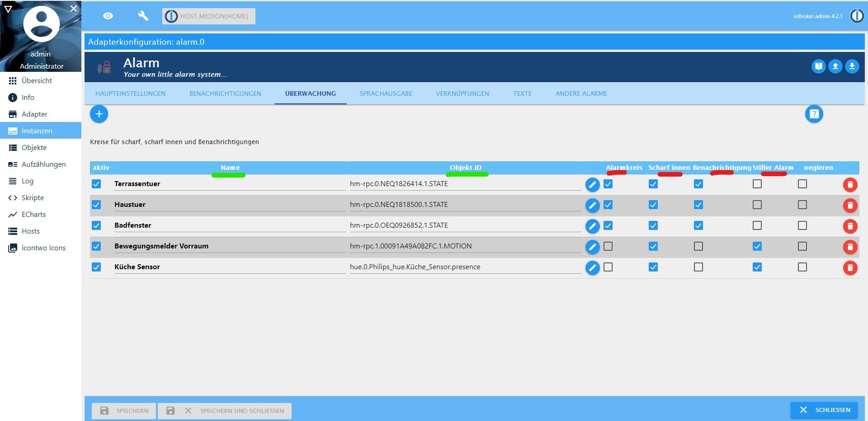This screenshot has width=868, height=421.
Task: Open Objekte in the sidebar
Action: tap(41, 147)
